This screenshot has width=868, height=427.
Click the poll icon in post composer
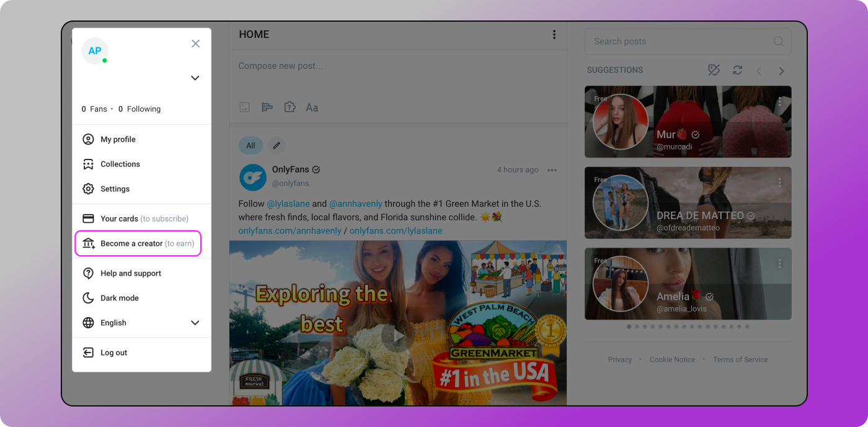(x=267, y=107)
